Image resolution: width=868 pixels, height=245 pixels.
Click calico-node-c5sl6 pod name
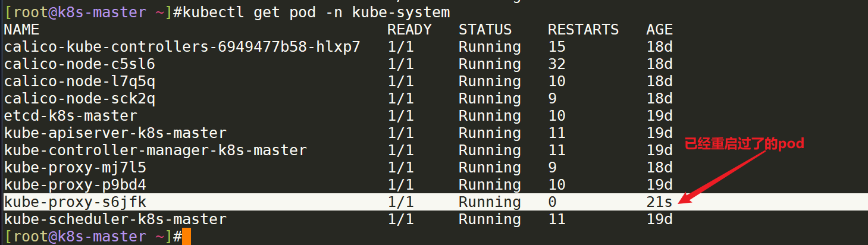coord(80,64)
